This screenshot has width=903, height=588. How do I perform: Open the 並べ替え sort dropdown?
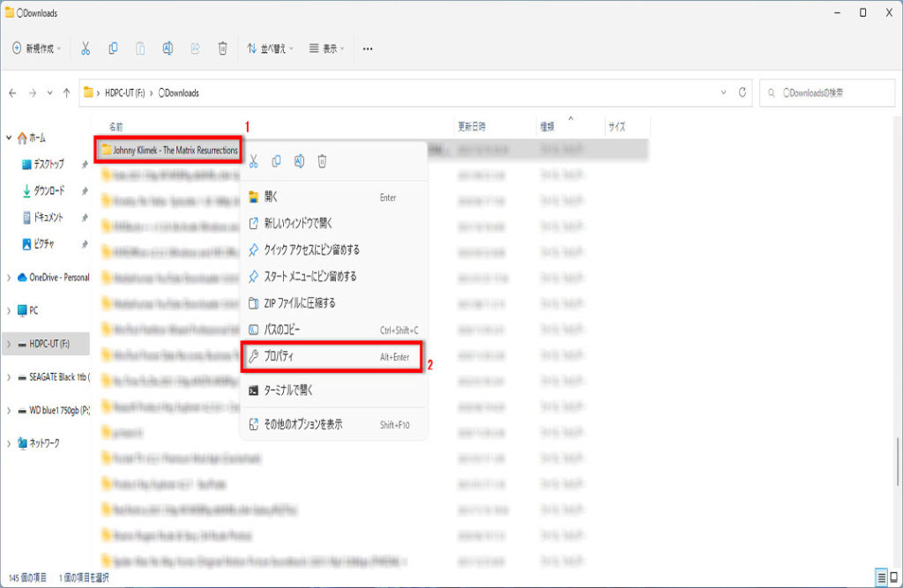click(x=270, y=48)
